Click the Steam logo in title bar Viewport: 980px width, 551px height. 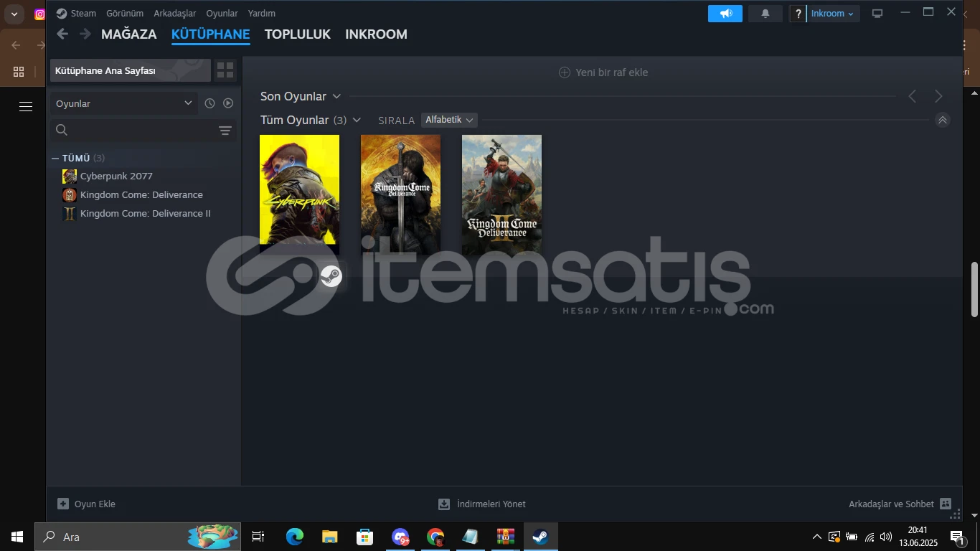[62, 14]
